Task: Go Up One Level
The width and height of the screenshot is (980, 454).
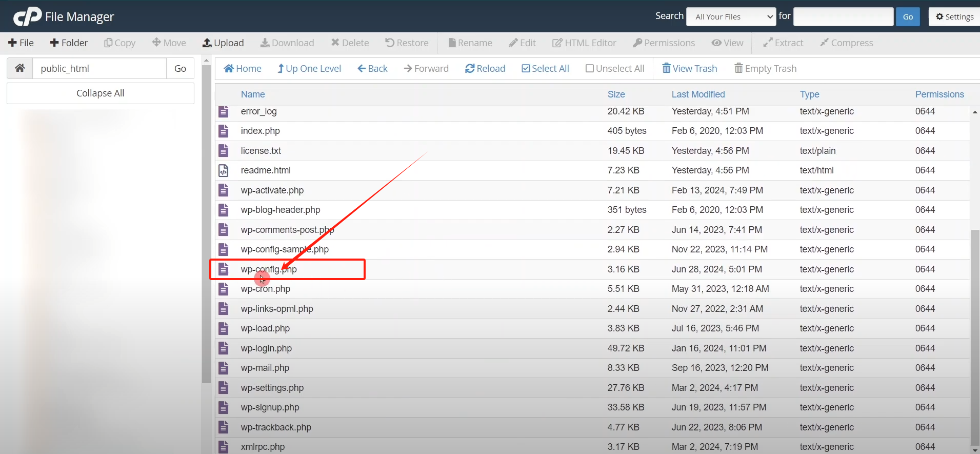Action: tap(309, 69)
